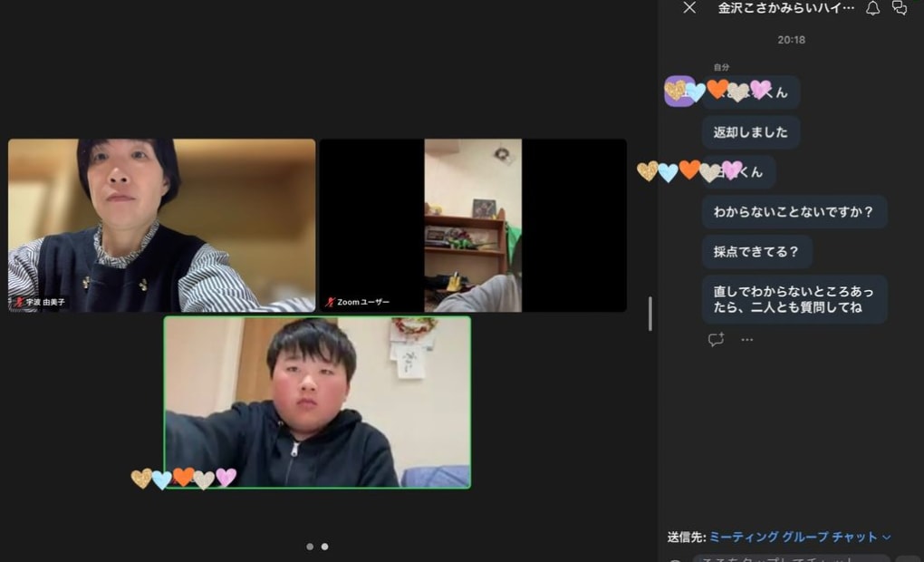Select the right page indicator dot
The height and width of the screenshot is (562, 924).
coord(325,547)
